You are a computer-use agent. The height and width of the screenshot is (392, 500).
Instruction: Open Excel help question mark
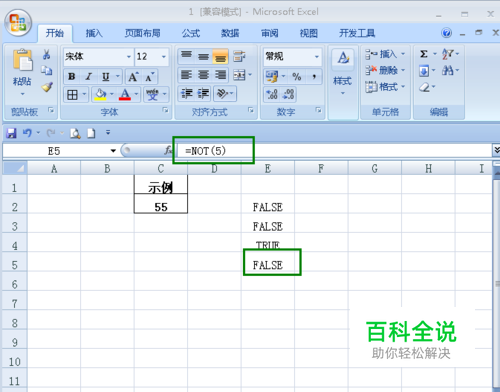coord(446,33)
